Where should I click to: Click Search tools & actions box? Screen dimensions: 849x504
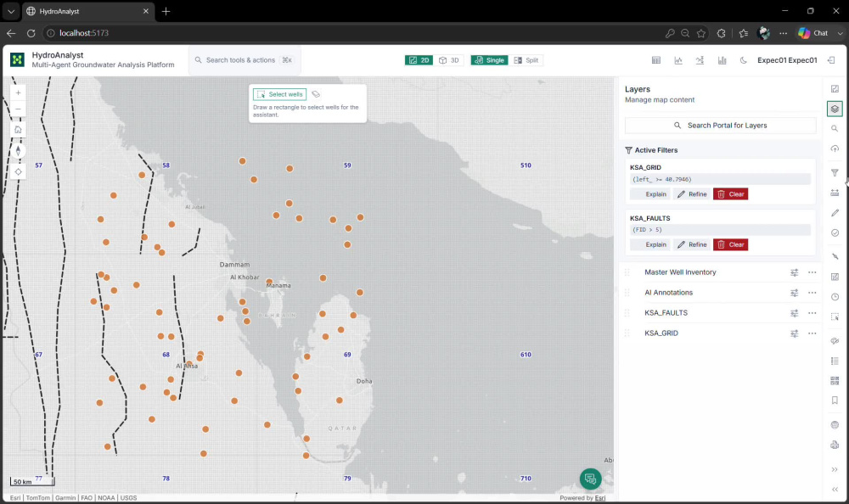[245, 60]
